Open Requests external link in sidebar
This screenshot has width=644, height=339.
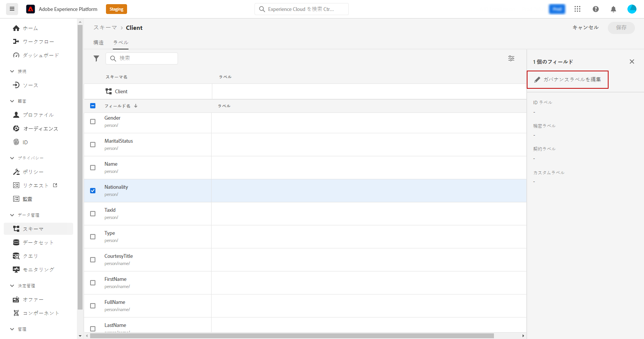[35, 185]
